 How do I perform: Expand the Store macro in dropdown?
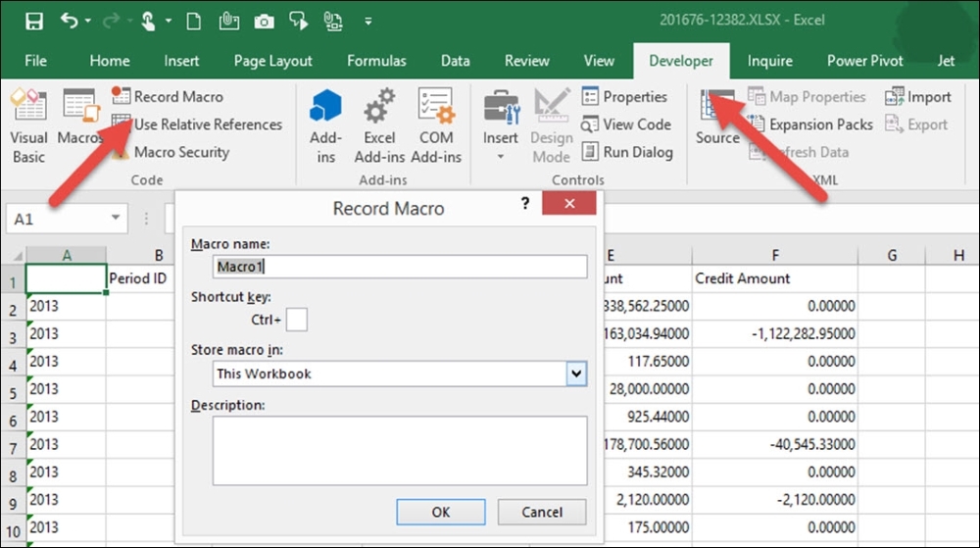576,374
